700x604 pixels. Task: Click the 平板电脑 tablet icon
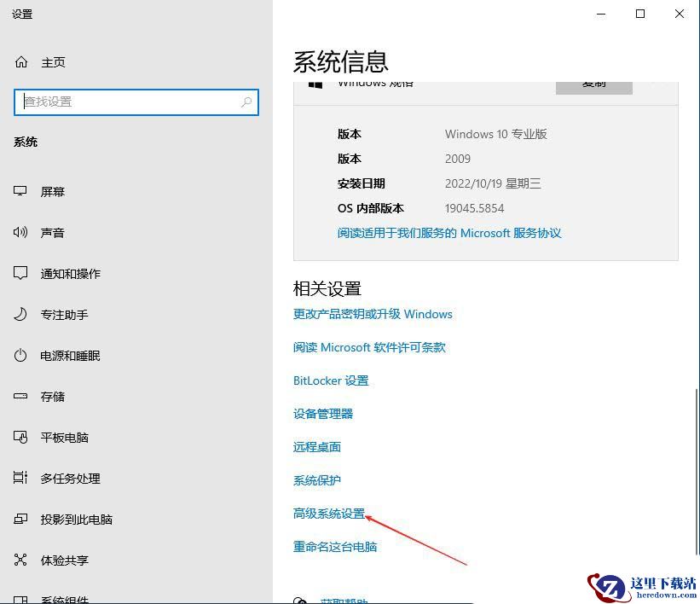click(20, 437)
